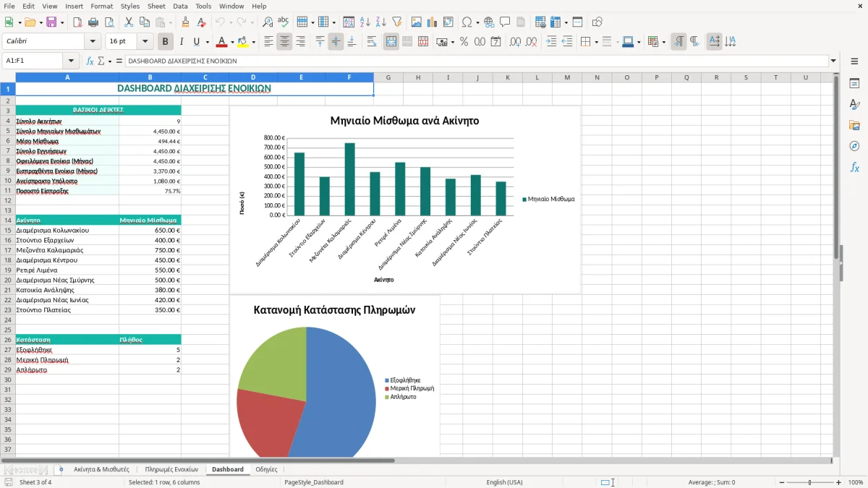The width and height of the screenshot is (868, 488).
Task: Click the Print icon
Action: 93,22
